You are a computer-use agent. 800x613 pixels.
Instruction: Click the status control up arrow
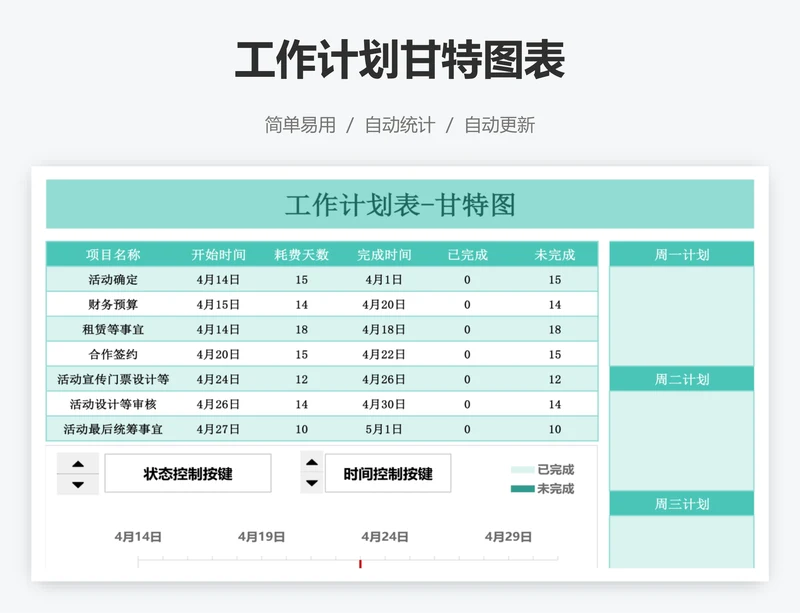pos(78,463)
